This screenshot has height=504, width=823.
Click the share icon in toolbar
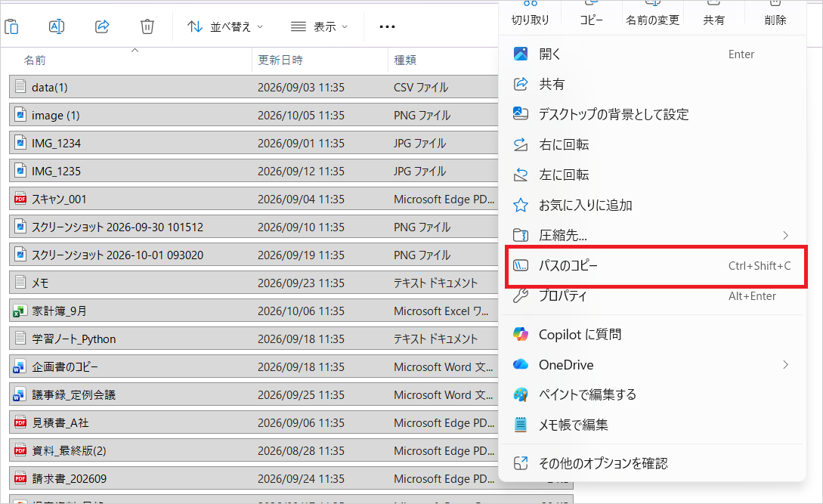coord(102,26)
